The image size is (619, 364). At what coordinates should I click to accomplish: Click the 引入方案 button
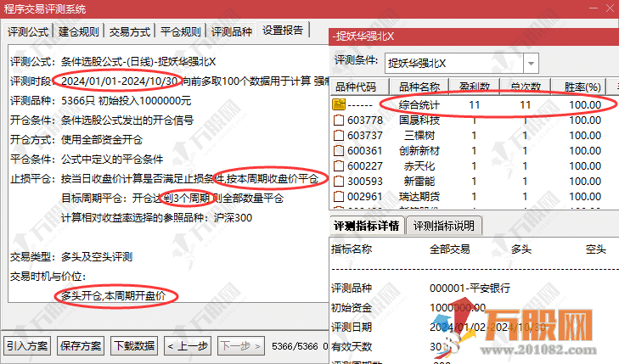coord(27,345)
